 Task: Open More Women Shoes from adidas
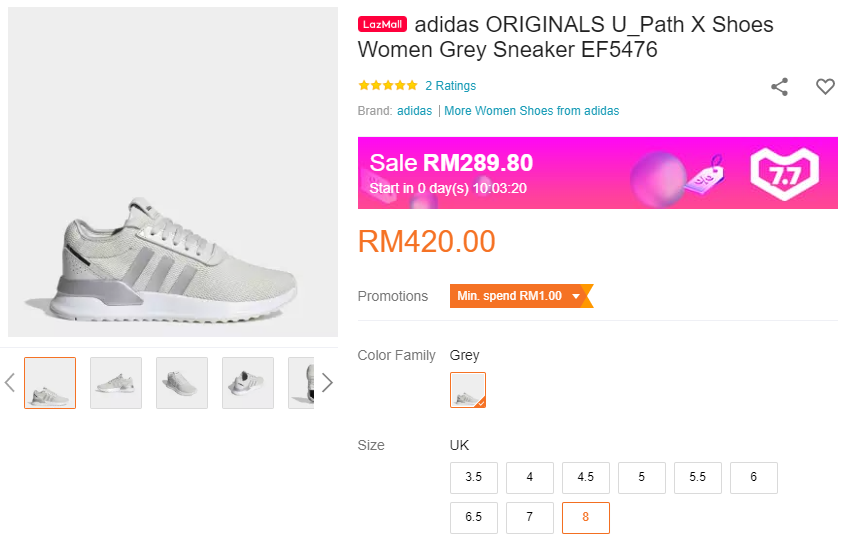531,111
